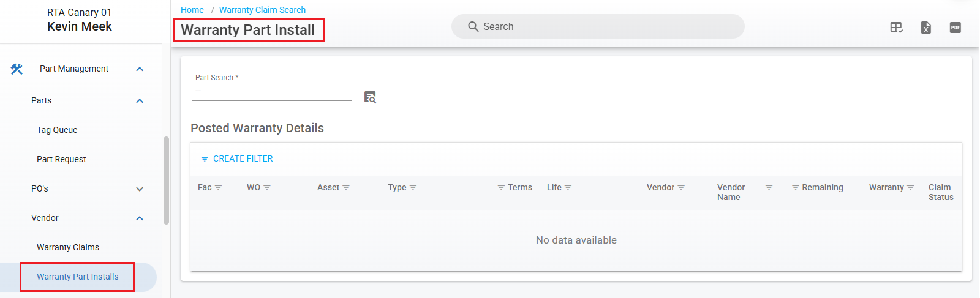
Task: Export the table to Excel
Action: click(925, 28)
